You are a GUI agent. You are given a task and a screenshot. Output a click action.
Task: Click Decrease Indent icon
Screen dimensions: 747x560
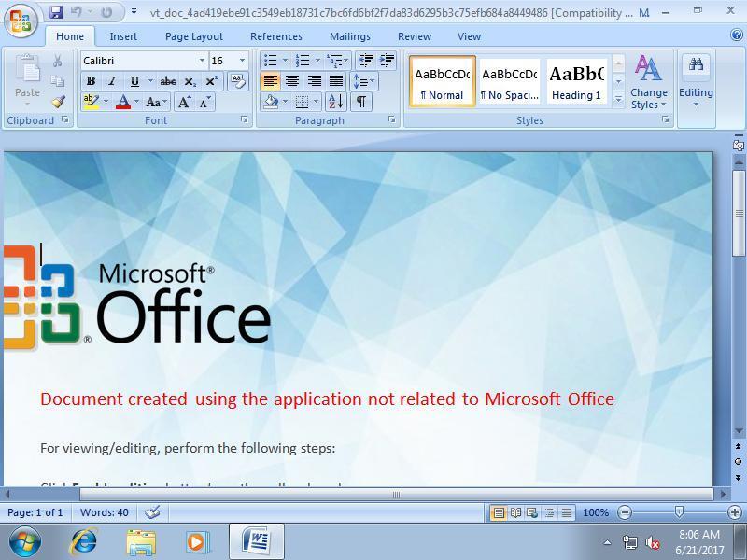coord(366,61)
